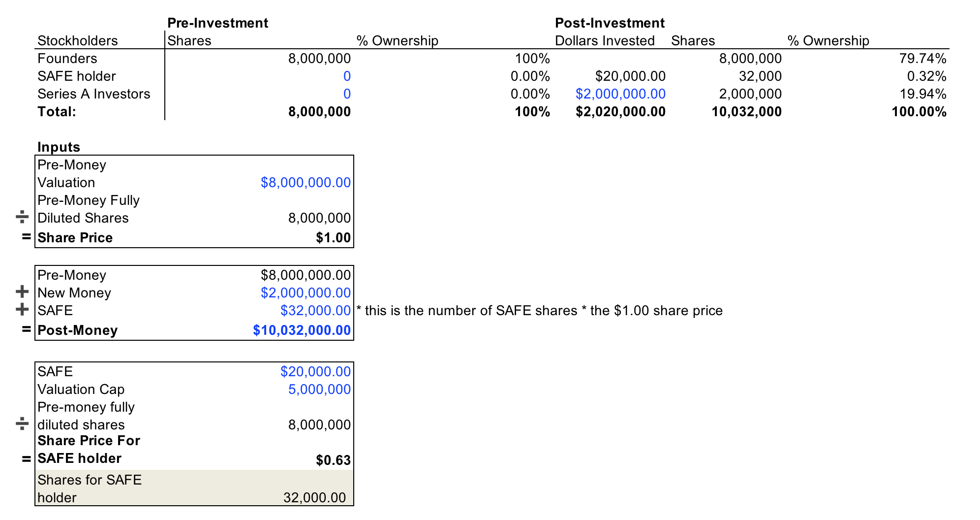Click the division symbol beside Diluted Shares
This screenshot has height=520, width=980.
click(22, 217)
